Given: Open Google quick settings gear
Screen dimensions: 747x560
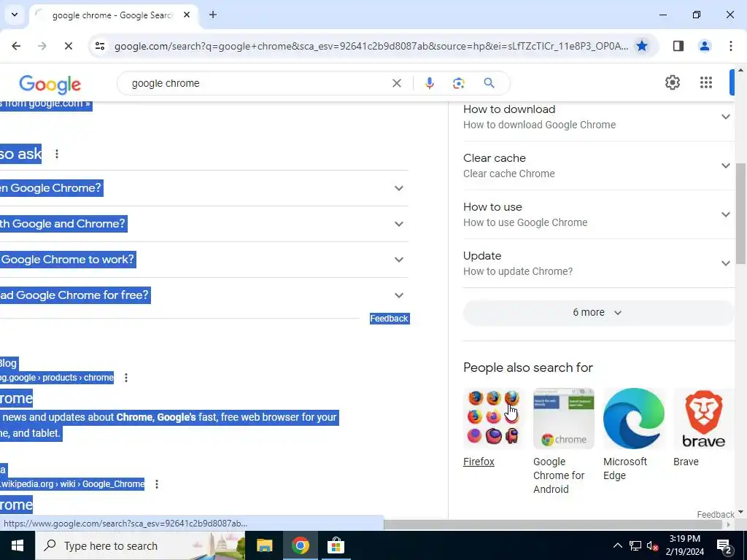Looking at the screenshot, I should click(672, 82).
